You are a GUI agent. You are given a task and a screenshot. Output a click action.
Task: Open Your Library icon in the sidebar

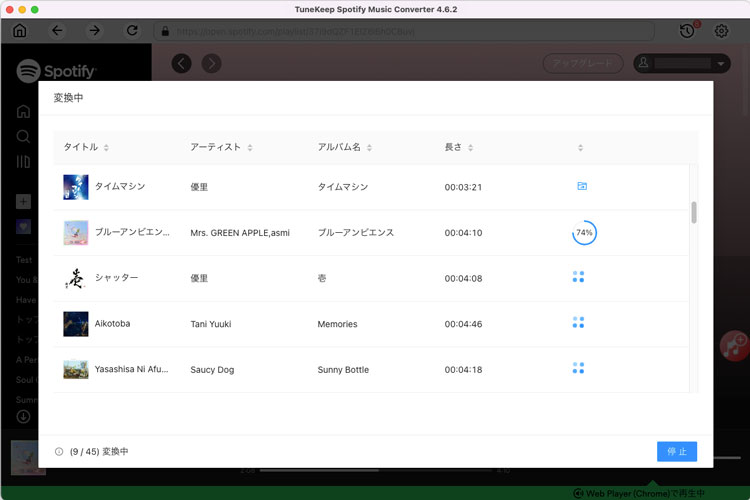tap(23, 162)
